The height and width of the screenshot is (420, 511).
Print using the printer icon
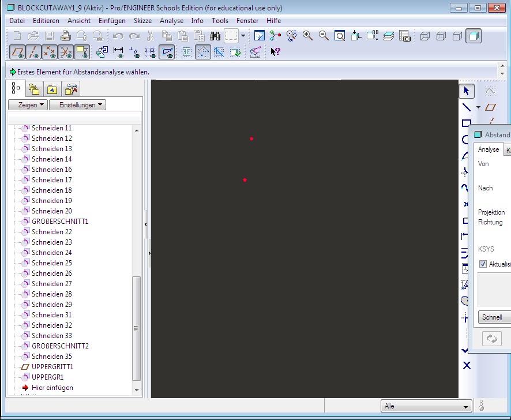(66, 36)
